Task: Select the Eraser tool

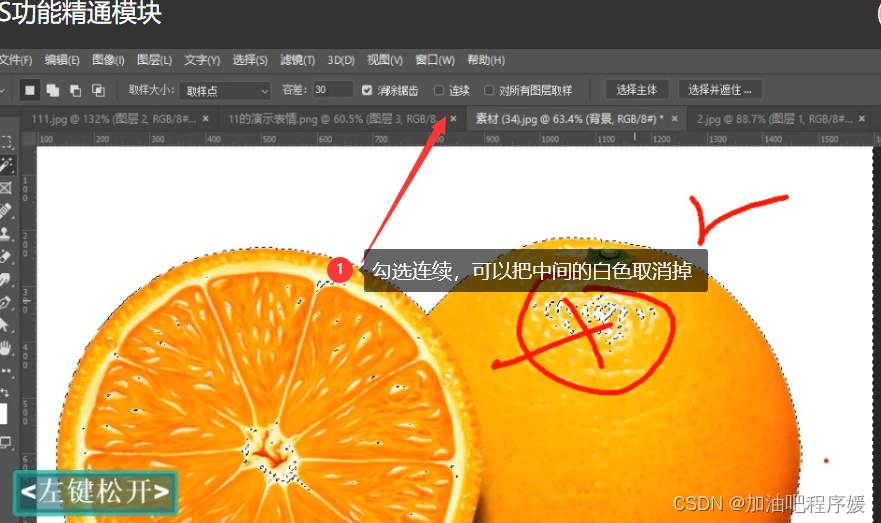Action: [6, 257]
